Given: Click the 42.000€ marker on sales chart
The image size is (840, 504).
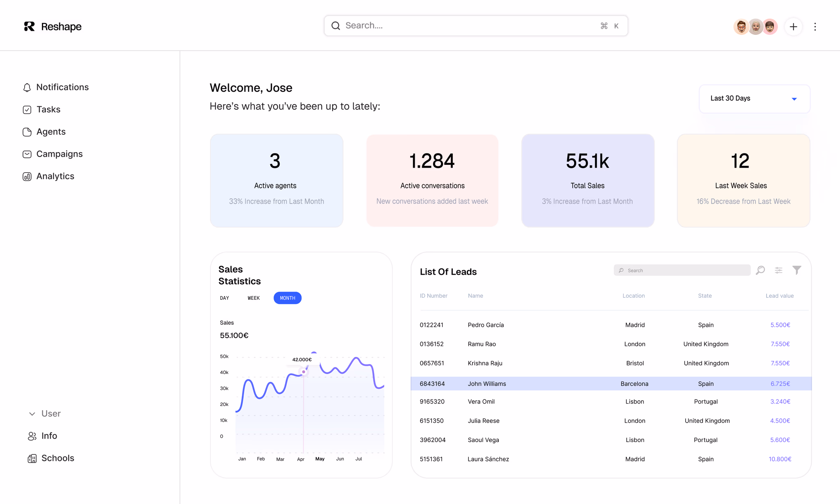Looking at the screenshot, I should (x=304, y=372).
